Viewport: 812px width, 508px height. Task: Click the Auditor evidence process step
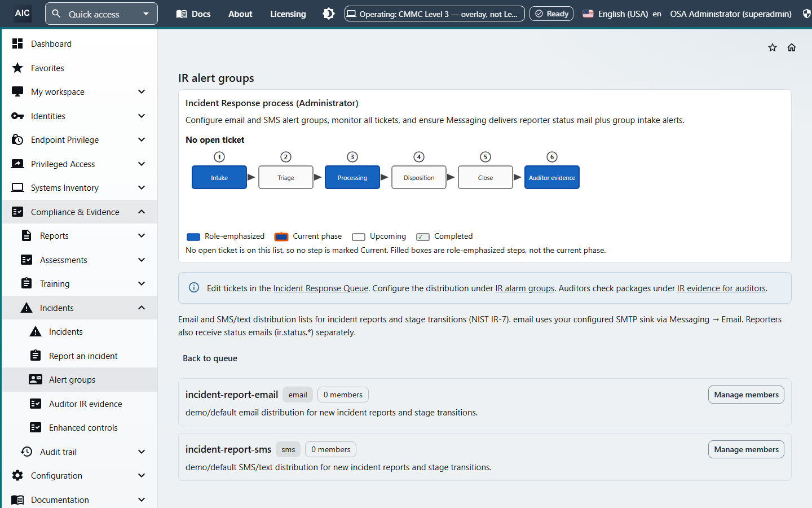tap(552, 177)
